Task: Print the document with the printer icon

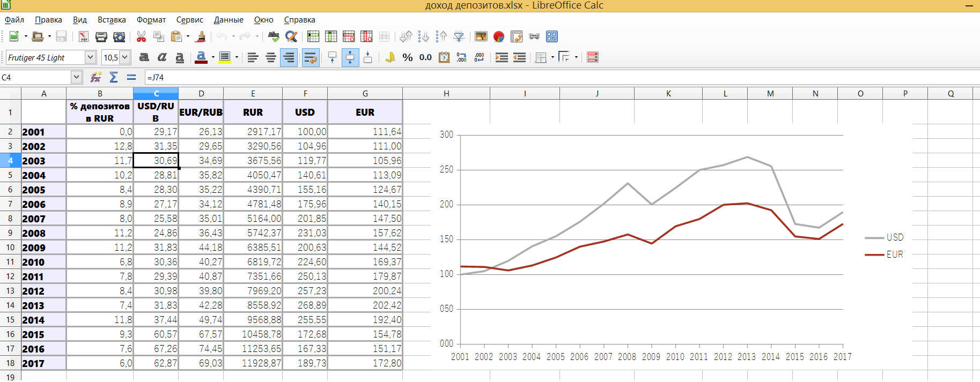Action: tap(101, 36)
